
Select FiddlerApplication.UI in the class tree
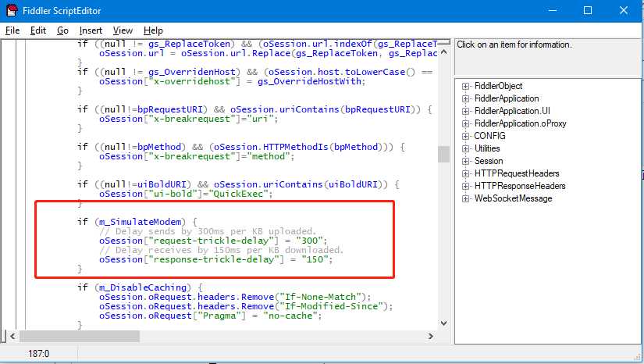[512, 111]
